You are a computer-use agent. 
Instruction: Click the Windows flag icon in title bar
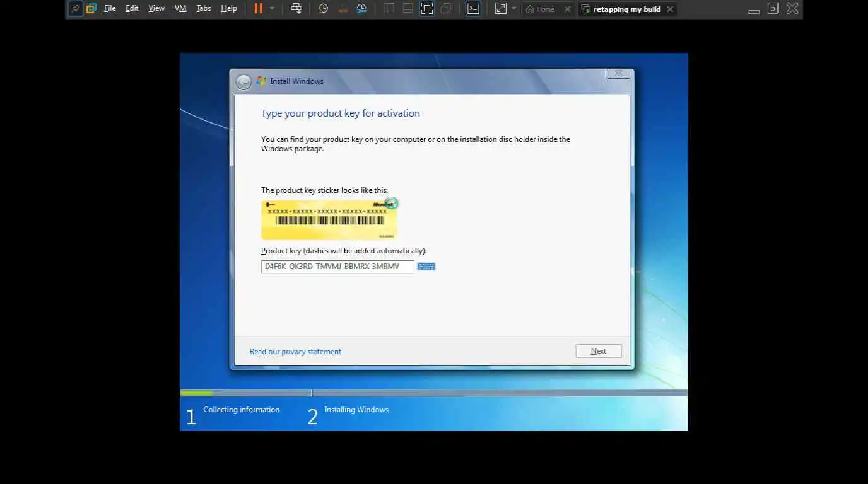(261, 81)
